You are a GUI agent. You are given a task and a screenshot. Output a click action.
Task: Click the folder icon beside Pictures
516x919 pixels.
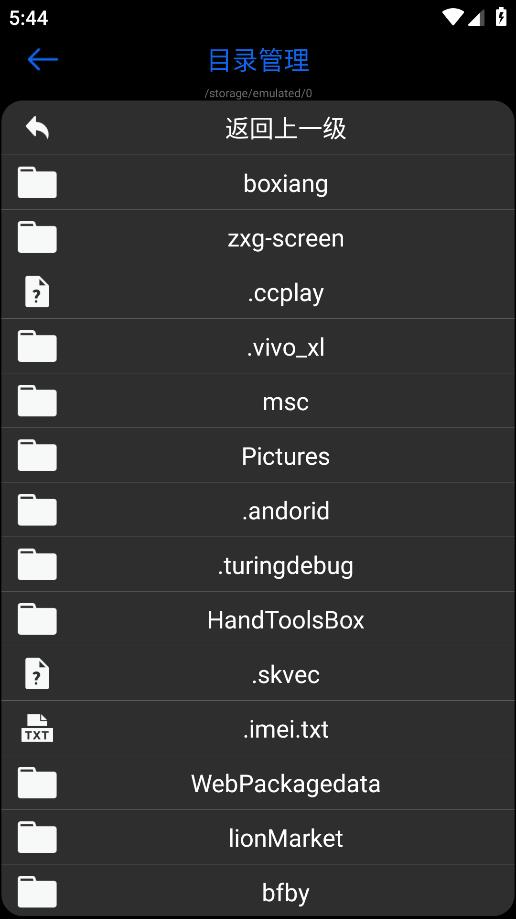point(37,455)
